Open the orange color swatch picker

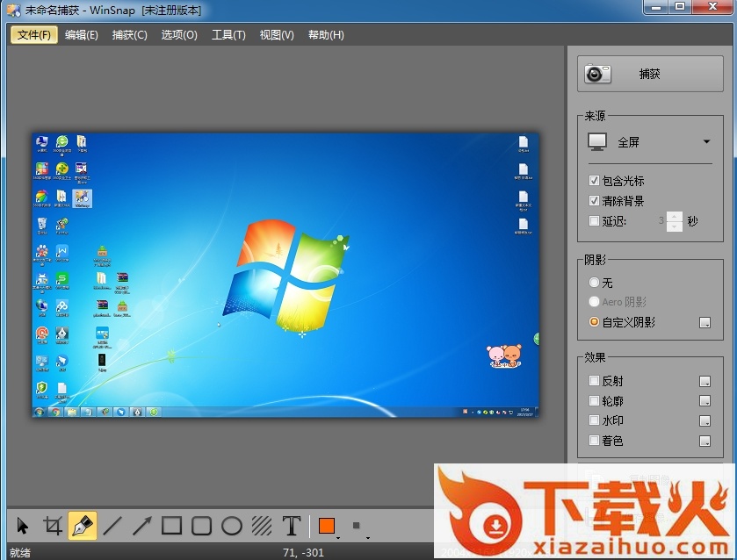coord(327,526)
